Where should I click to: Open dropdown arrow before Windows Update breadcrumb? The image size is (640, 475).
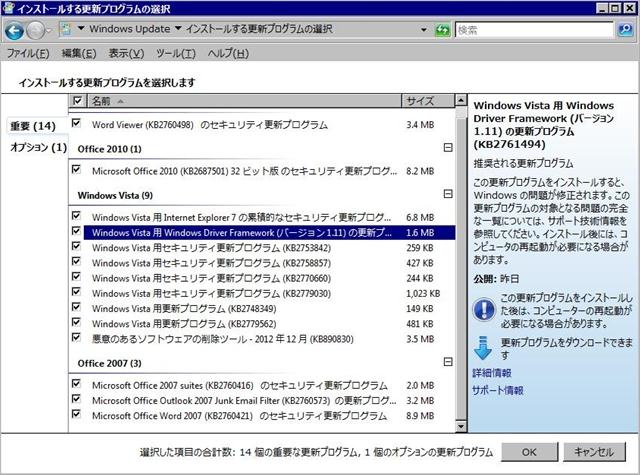coord(81,28)
